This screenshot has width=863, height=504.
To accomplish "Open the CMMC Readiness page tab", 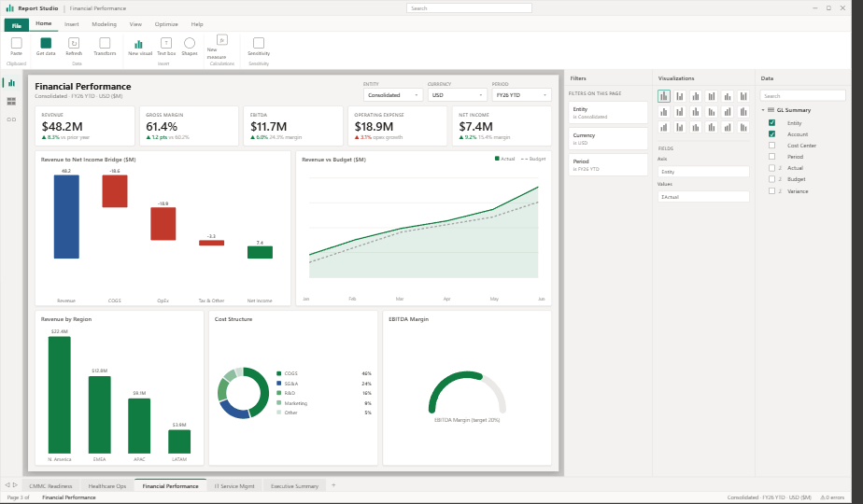I will click(x=50, y=486).
